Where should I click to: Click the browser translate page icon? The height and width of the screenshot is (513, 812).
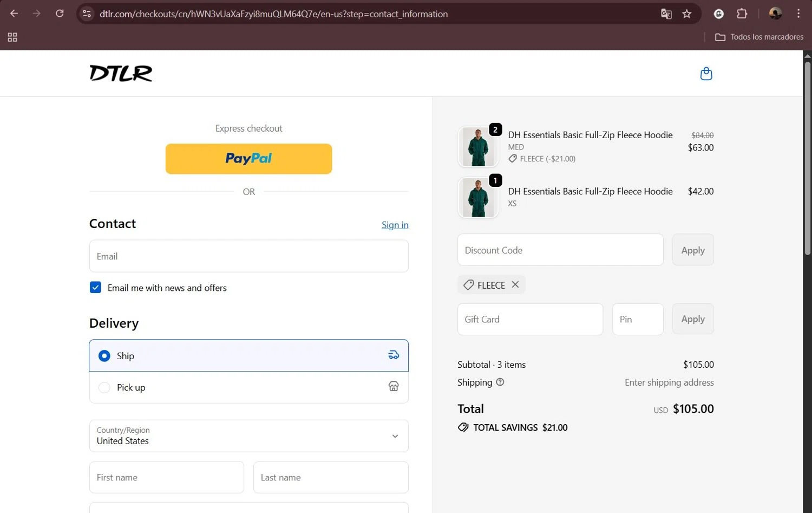click(x=666, y=14)
